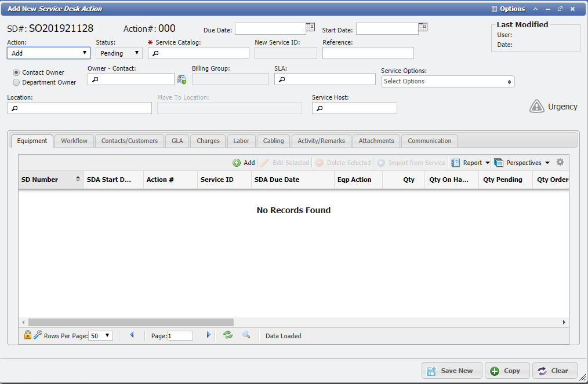Open the Attachments tab
The height and width of the screenshot is (384, 588).
tap(376, 141)
